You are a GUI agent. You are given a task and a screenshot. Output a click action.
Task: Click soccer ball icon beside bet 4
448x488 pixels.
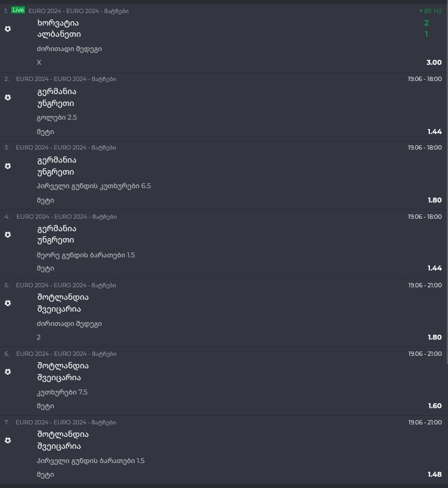pos(7,234)
